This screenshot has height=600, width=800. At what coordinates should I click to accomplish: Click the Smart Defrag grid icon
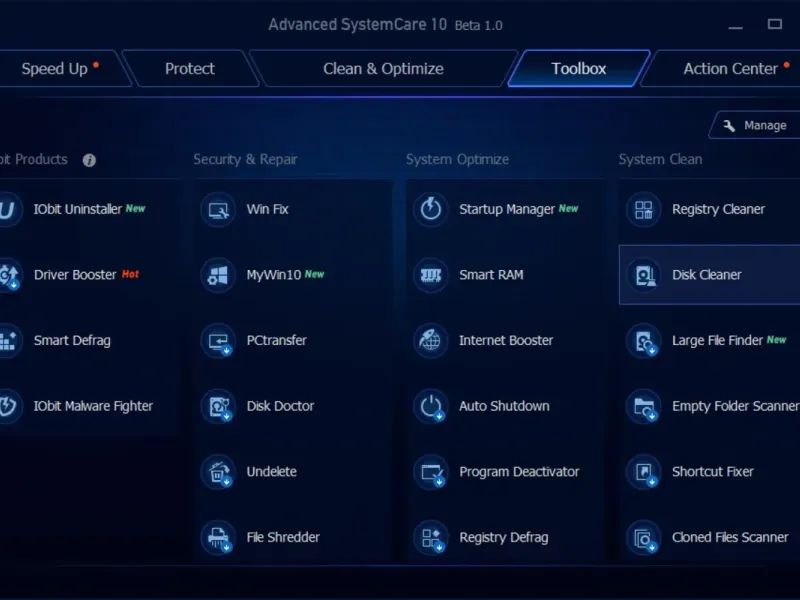pyautogui.click(x=9, y=340)
